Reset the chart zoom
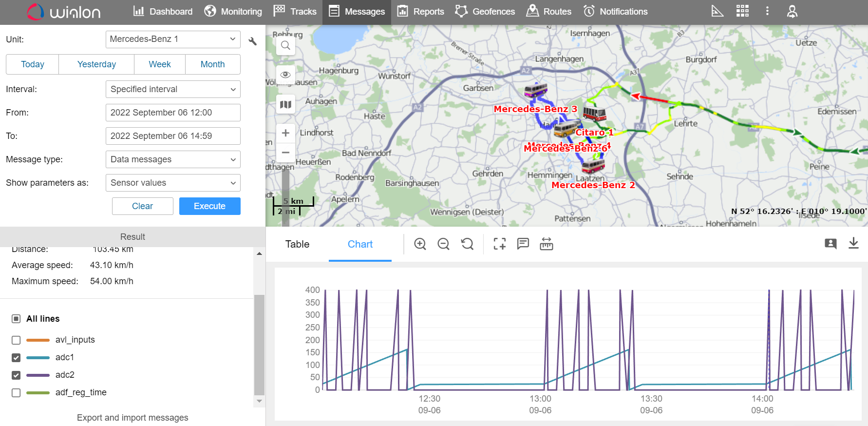Screen dimensions: 868x426 tap(467, 244)
